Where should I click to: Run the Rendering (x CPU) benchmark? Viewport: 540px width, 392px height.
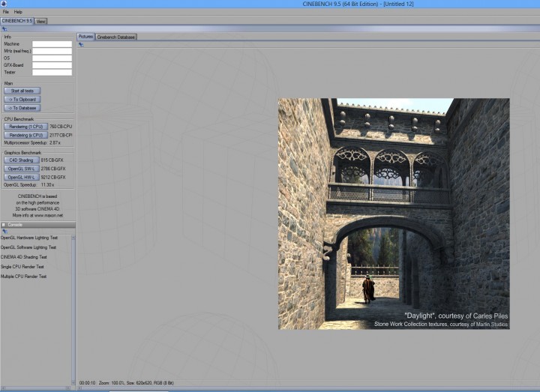click(x=25, y=135)
